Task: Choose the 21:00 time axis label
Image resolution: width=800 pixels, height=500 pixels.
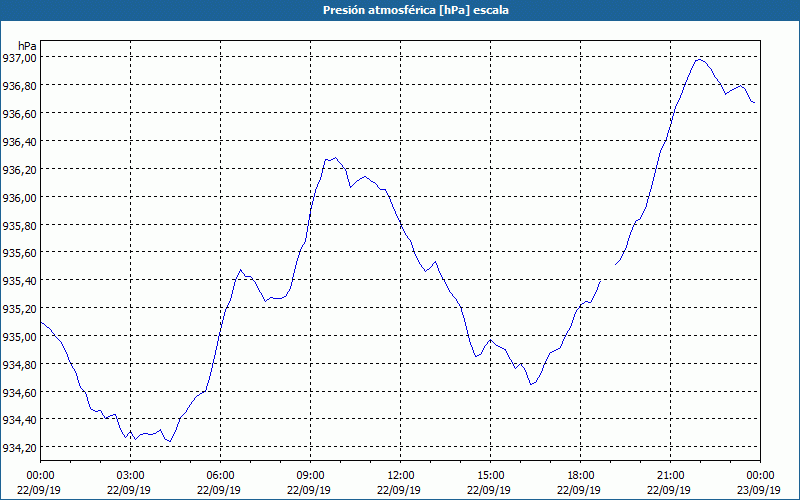Action: point(670,476)
